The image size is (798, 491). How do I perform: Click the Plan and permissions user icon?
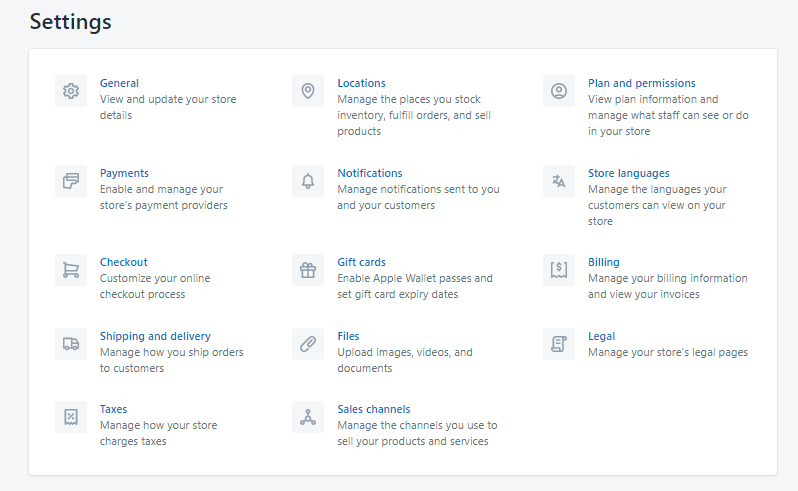559,91
